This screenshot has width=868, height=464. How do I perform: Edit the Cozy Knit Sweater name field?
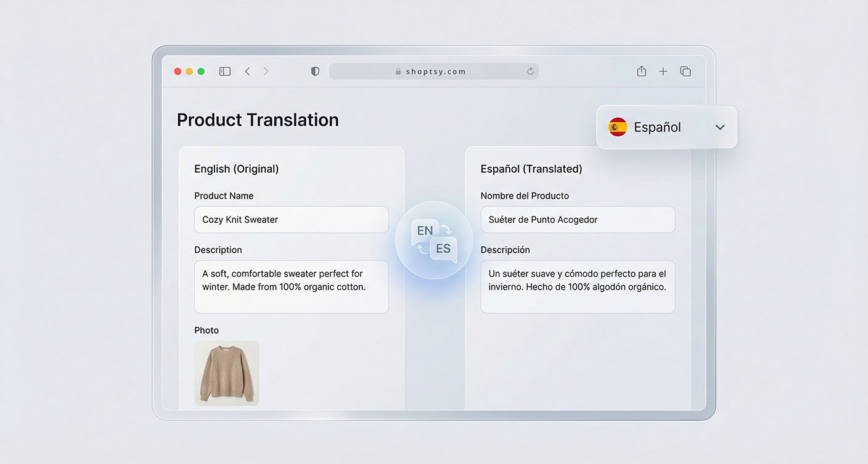coord(291,220)
